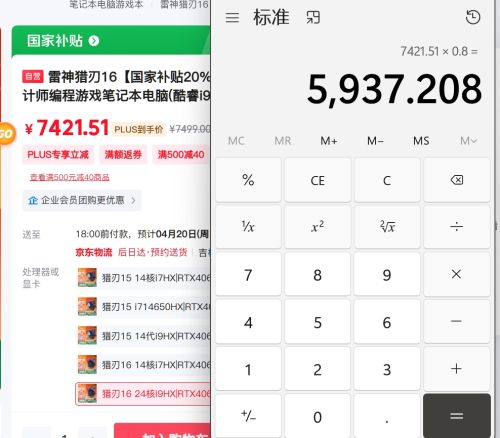Image resolution: width=500 pixels, height=438 pixels.
Task: Click the M- memory subtract button
Action: point(375,141)
